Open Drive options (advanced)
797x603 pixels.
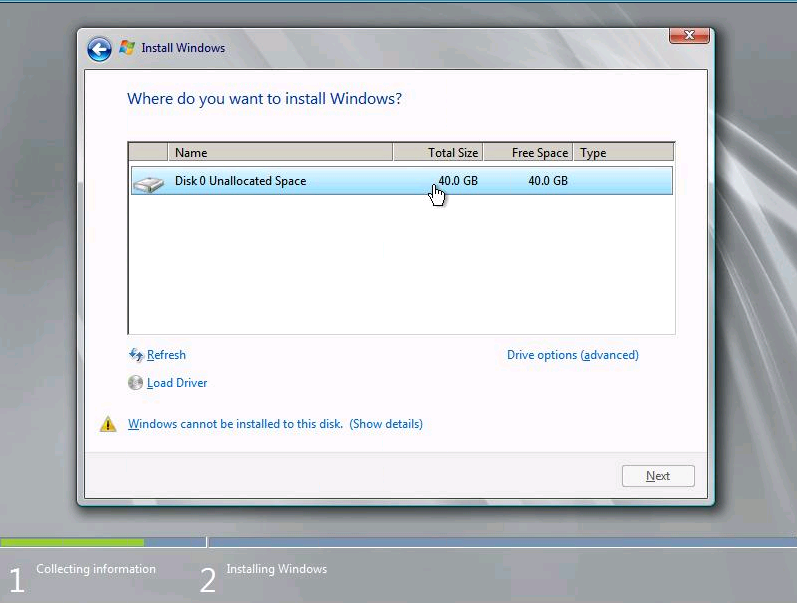click(573, 355)
